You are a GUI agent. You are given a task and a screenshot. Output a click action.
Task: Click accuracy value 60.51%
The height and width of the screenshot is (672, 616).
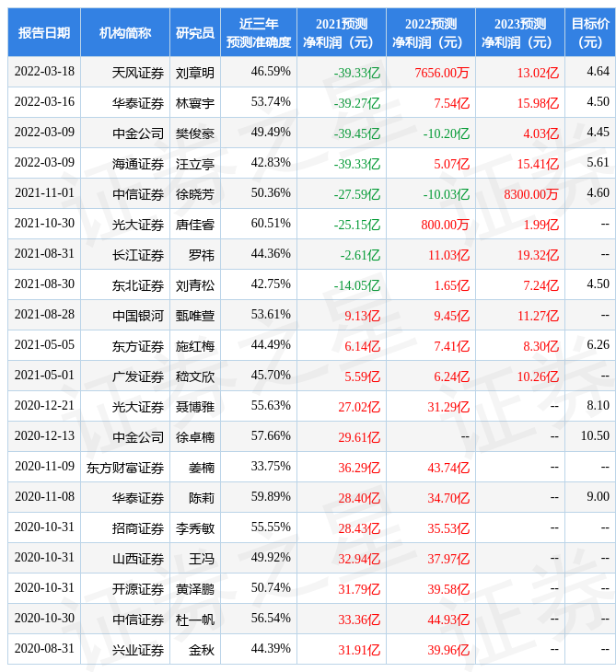271,224
